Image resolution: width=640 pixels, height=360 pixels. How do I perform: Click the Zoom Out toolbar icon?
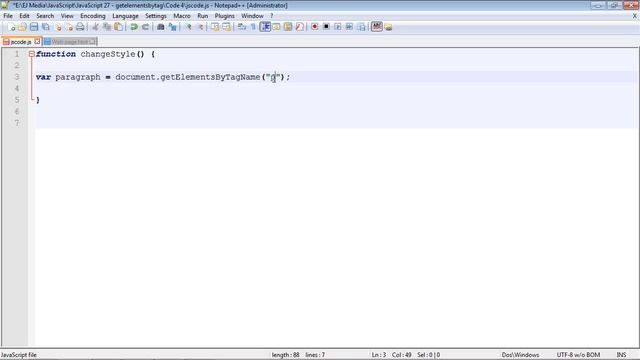click(x=200, y=27)
